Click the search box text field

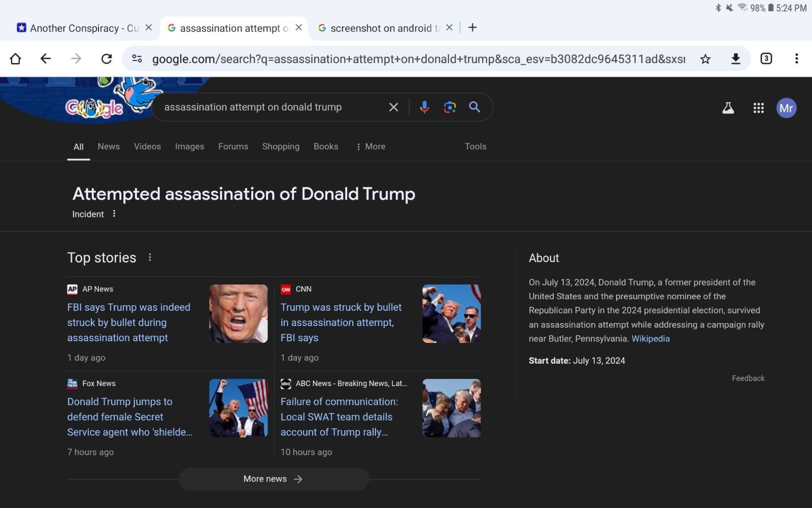pyautogui.click(x=272, y=107)
